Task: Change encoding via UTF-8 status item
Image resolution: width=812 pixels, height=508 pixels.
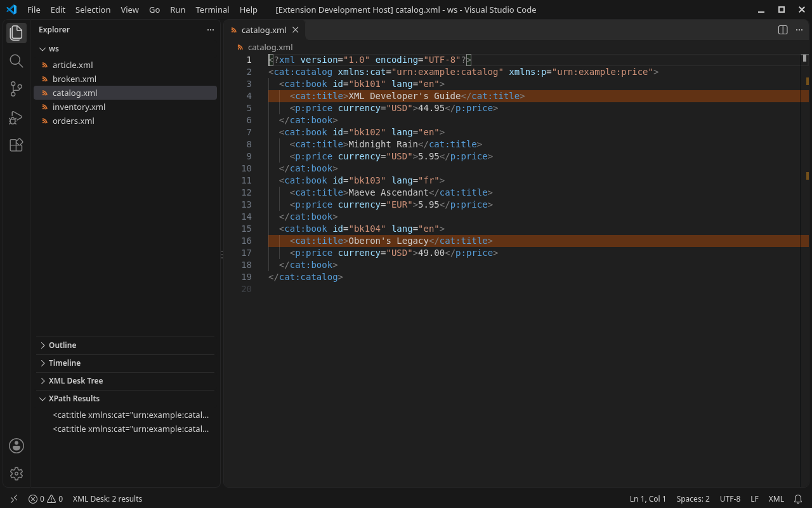Action: pyautogui.click(x=730, y=499)
